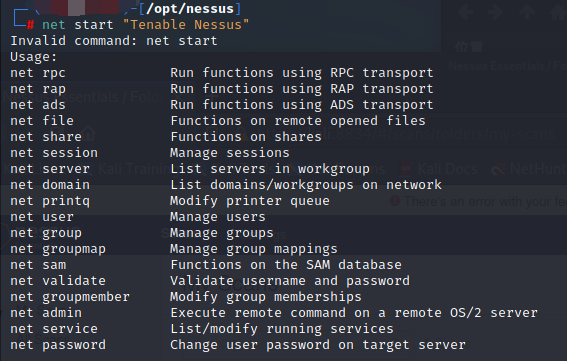Open Kali Docs bookmark in background browser
Viewport: 567px width, 361px height.
[x=440, y=169]
